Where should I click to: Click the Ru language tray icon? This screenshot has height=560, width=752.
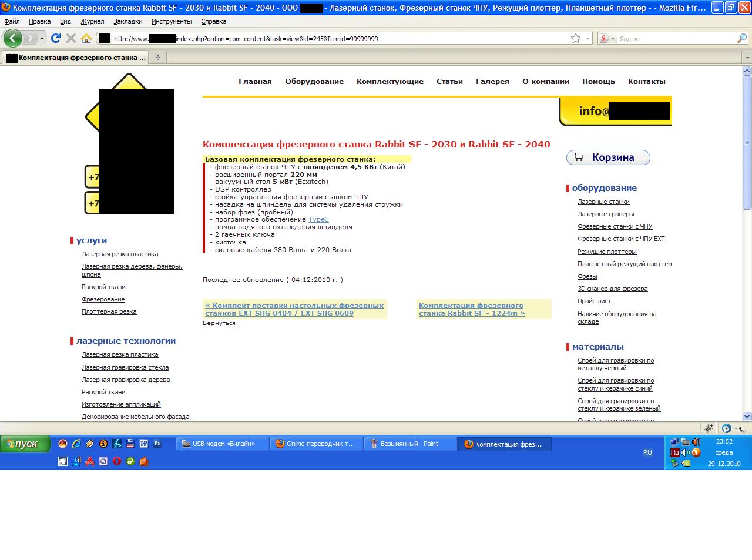[675, 452]
